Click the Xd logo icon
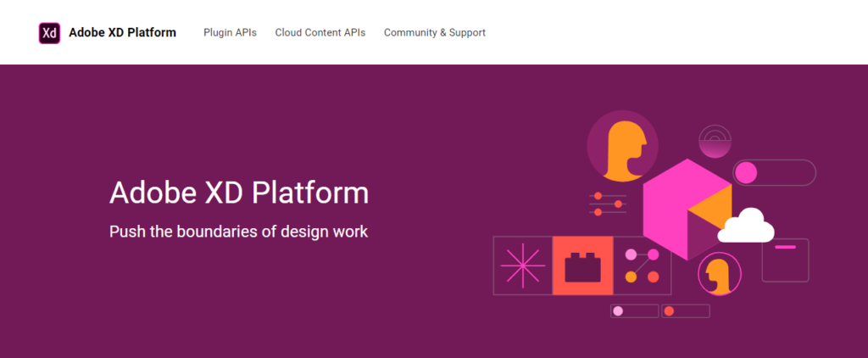 point(49,33)
